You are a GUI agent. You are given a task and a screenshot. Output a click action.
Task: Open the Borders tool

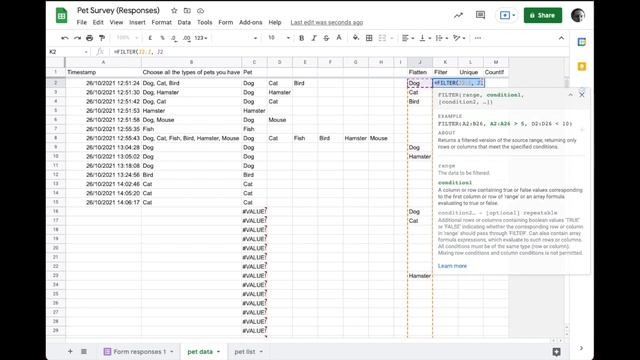tap(369, 38)
